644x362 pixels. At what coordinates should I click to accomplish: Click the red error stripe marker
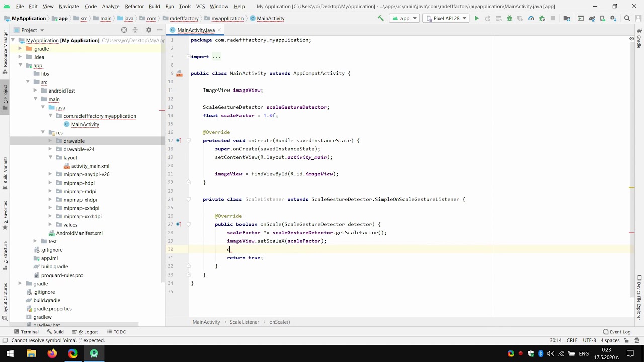(631, 233)
